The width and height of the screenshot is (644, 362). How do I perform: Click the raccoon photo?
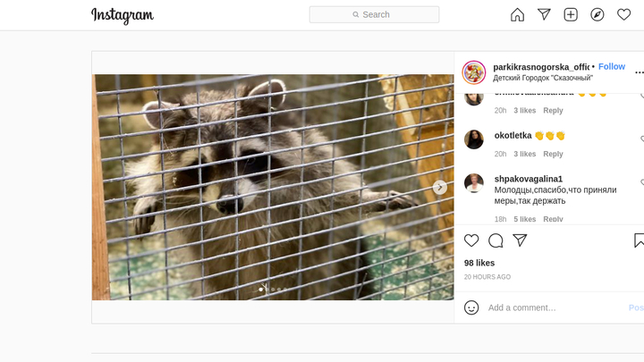tap(273, 187)
